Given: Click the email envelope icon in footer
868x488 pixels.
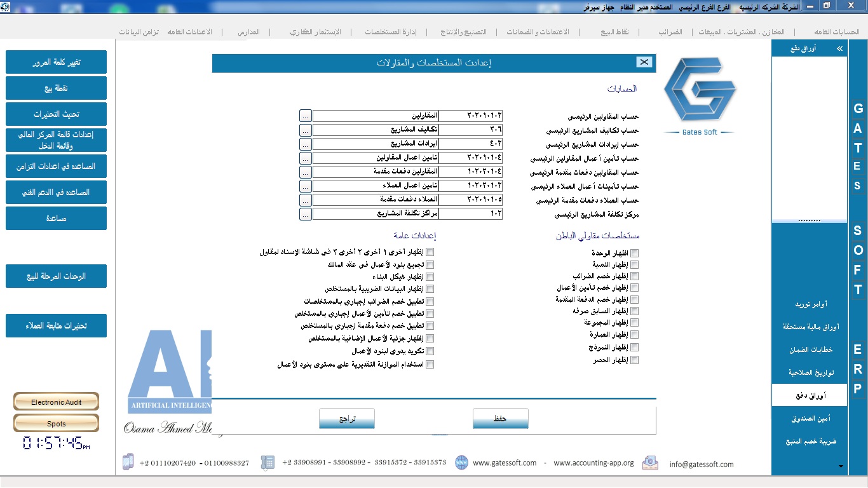Looking at the screenshot, I should 650,463.
